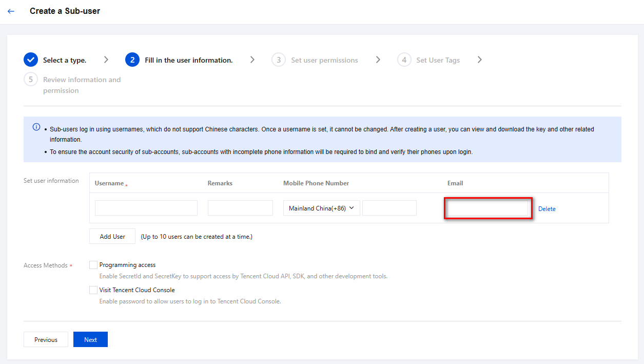
Task: Go back with the Previous button
Action: [x=46, y=339]
